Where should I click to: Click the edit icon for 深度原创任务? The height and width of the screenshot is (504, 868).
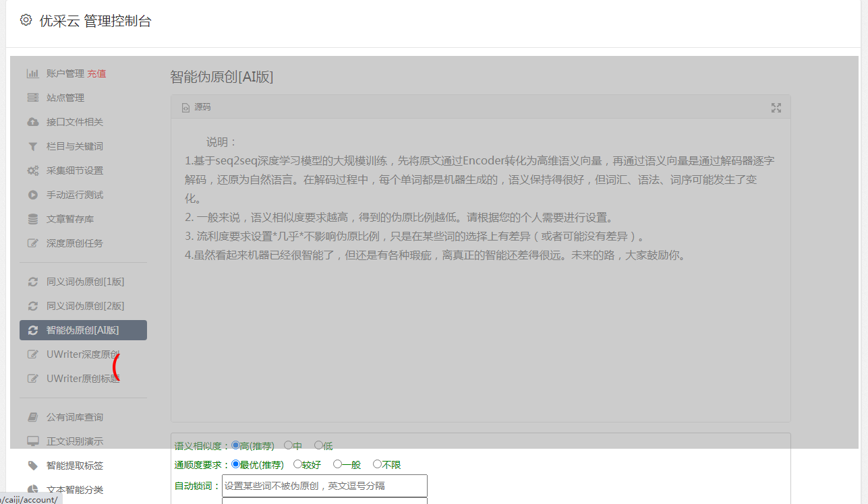point(32,243)
